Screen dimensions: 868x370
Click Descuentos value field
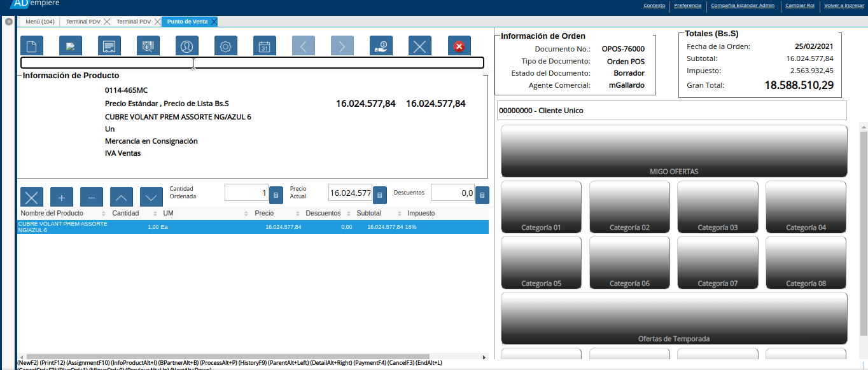point(452,193)
